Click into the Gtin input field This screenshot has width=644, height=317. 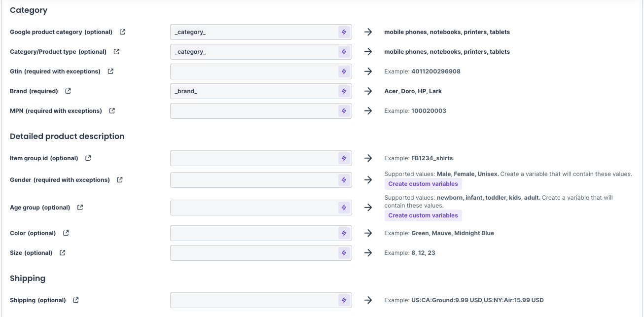(x=253, y=71)
